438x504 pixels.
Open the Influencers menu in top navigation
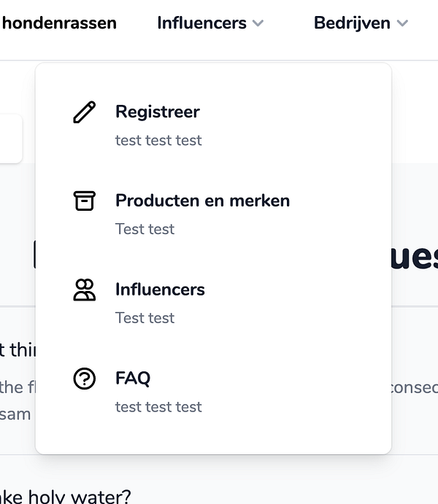(x=201, y=23)
